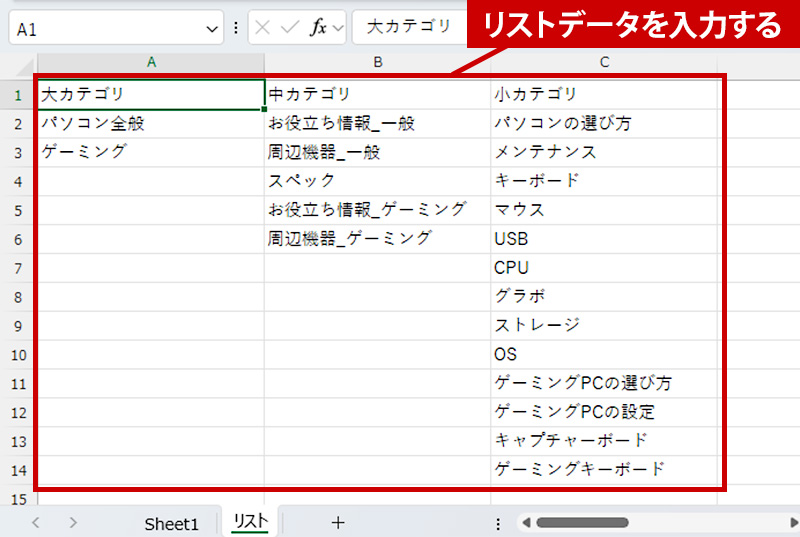Click cell A3 containing ゲーミング
The image size is (800, 537).
pyautogui.click(x=151, y=152)
